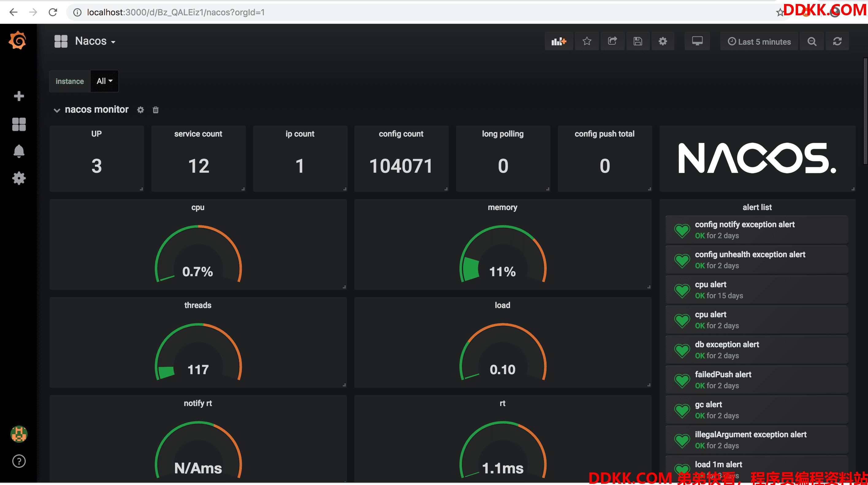Image resolution: width=868 pixels, height=485 pixels.
Task: Open the config count panel title
Action: (401, 134)
